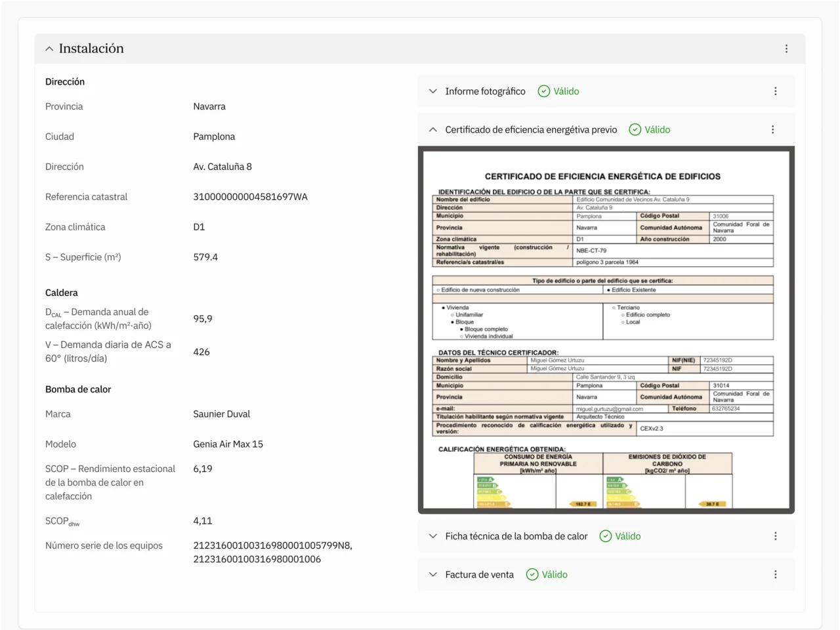The height and width of the screenshot is (630, 840).
Task: Open options for Certificado de eficiencia energética
Action: click(x=772, y=129)
